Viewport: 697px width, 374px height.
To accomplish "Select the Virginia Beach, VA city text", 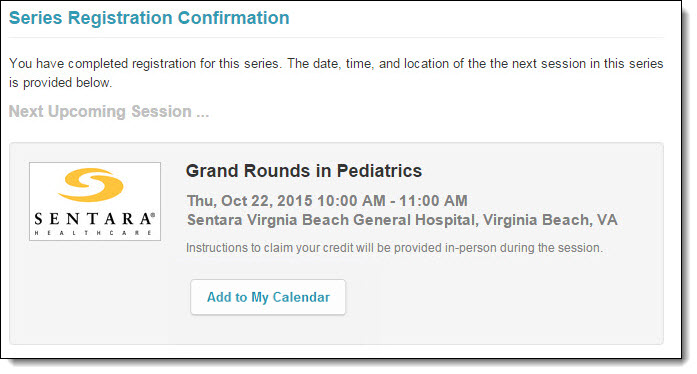I will pos(550,220).
